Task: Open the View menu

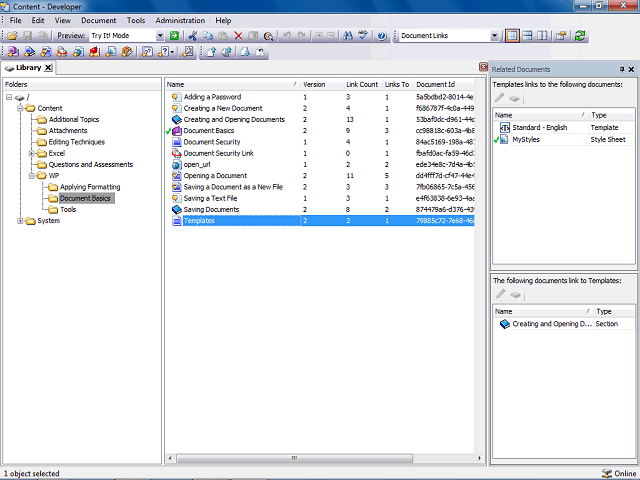Action: click(62, 20)
